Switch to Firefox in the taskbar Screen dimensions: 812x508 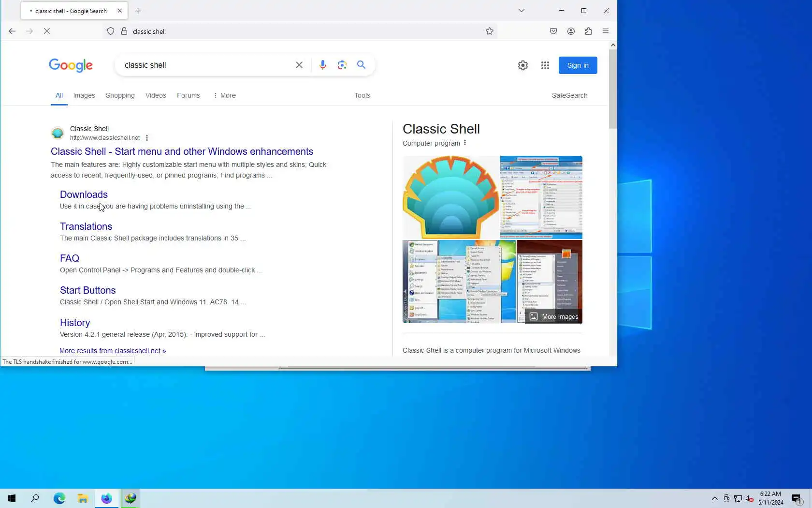tap(106, 498)
